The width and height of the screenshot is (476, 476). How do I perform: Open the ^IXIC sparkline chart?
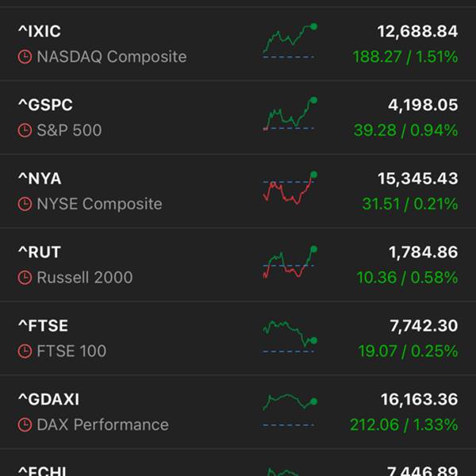point(290,40)
